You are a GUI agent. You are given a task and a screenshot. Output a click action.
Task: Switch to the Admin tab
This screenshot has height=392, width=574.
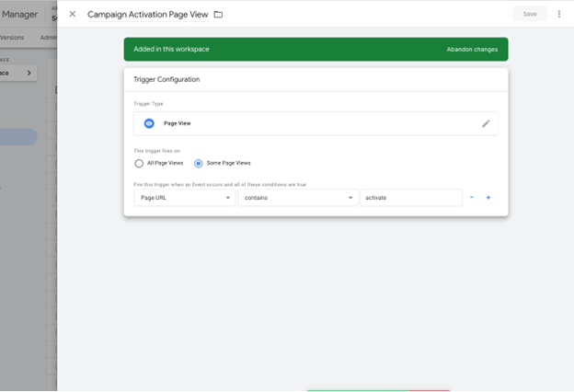click(48, 38)
